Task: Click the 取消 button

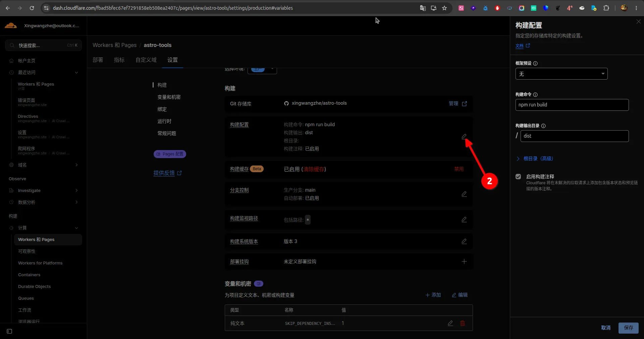Action: pyautogui.click(x=606, y=328)
